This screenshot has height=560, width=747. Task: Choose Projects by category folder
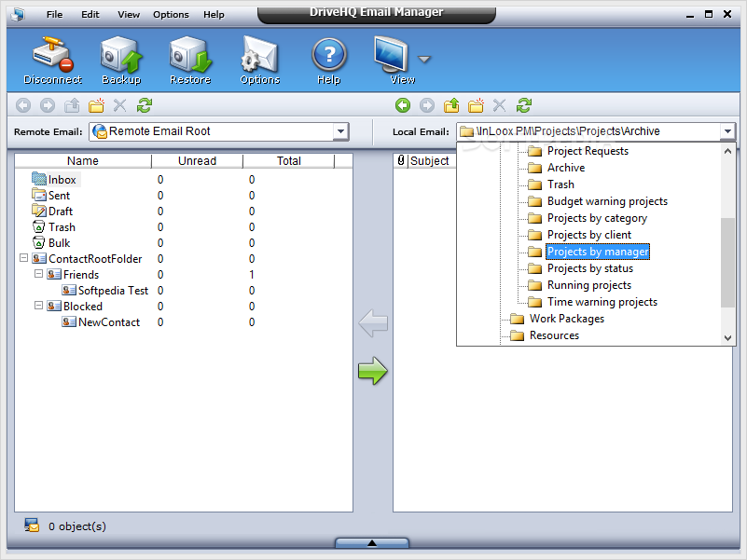click(597, 218)
